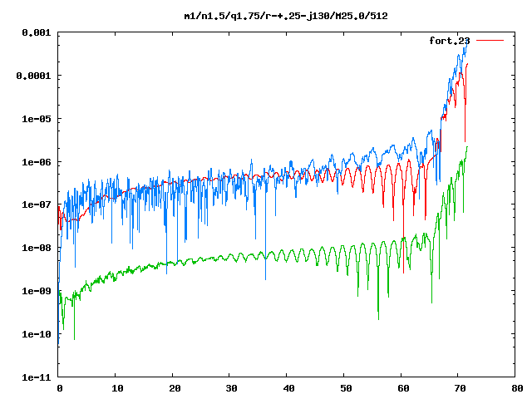Click the x-axis label 20

(175, 388)
